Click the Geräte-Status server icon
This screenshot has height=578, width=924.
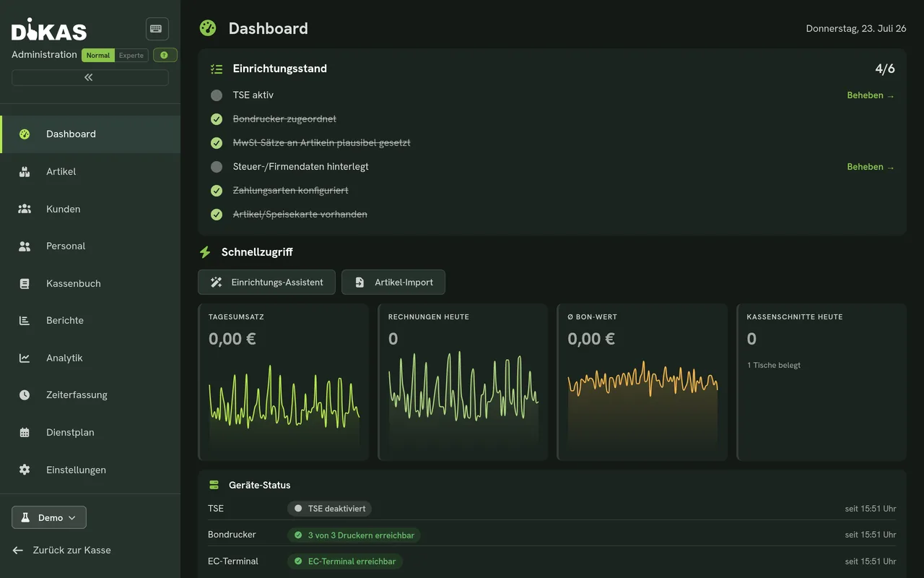point(214,486)
